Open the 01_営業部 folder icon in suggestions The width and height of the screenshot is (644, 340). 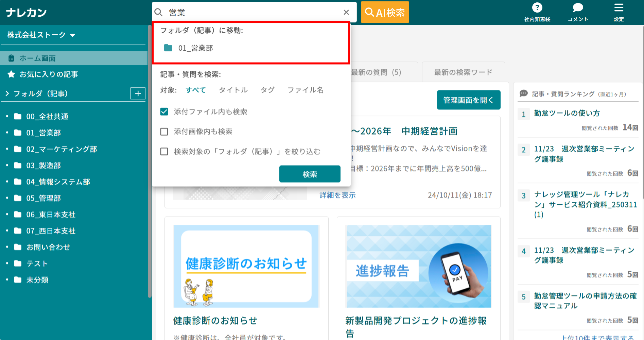(168, 48)
